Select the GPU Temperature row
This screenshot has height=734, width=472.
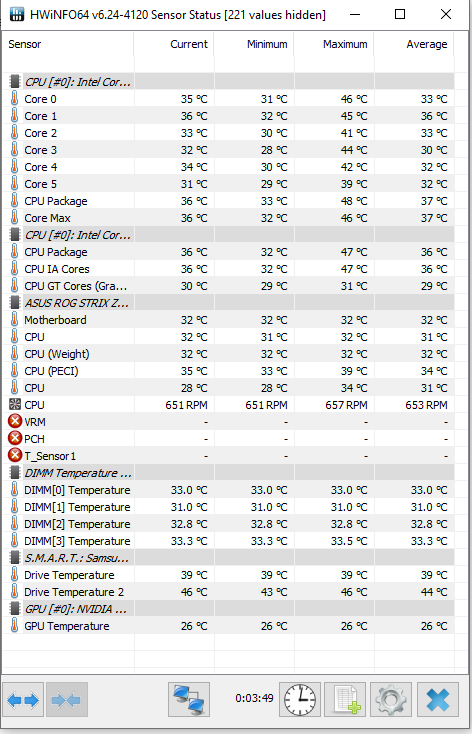tap(231, 626)
